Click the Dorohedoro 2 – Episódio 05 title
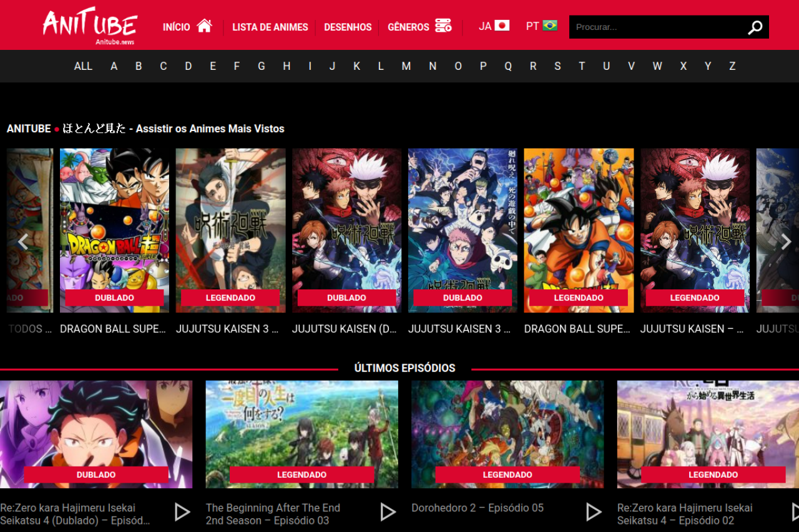 coord(477,508)
